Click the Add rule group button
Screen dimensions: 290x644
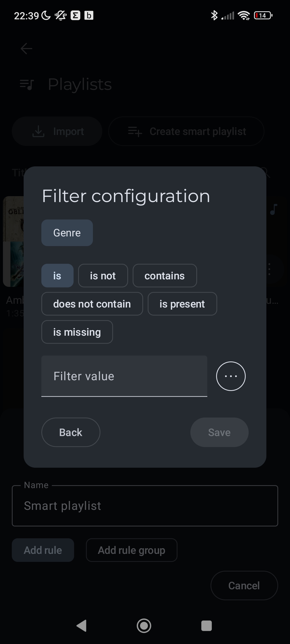[132, 550]
